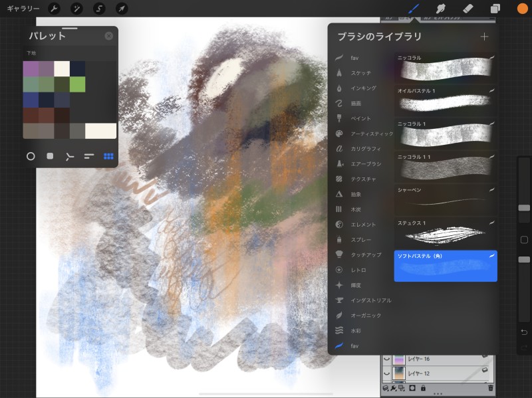Open the インキング brush set
This screenshot has height=398, width=532.
[x=363, y=88]
